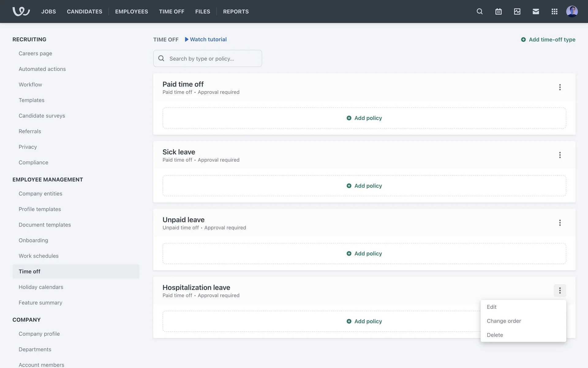Go to the Employees tab
Viewport: 588px width, 368px height.
(x=131, y=11)
